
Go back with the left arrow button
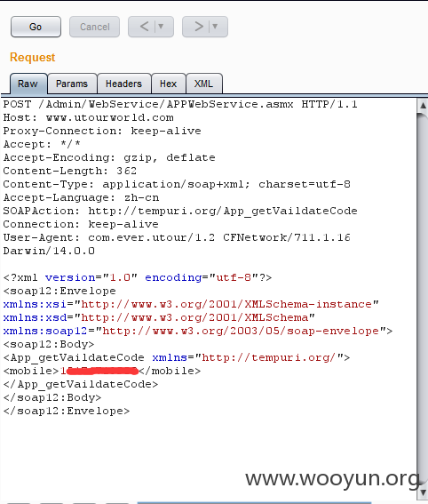[x=144, y=27]
